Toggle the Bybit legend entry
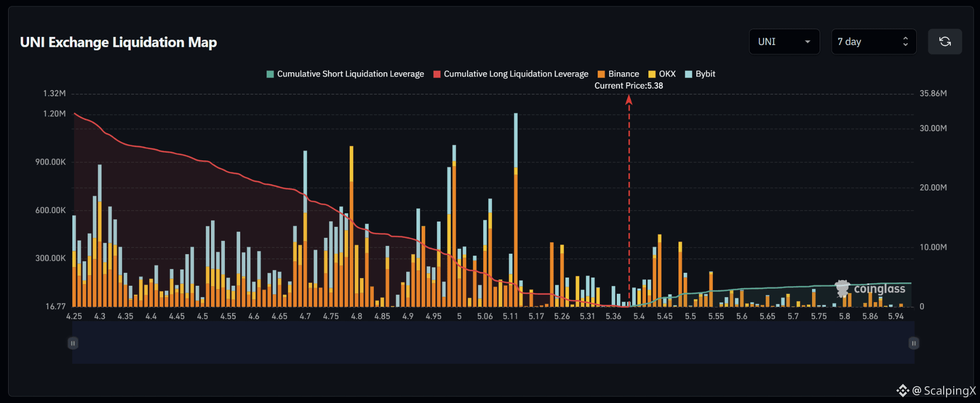Viewport: 980px width, 403px height. click(x=700, y=74)
